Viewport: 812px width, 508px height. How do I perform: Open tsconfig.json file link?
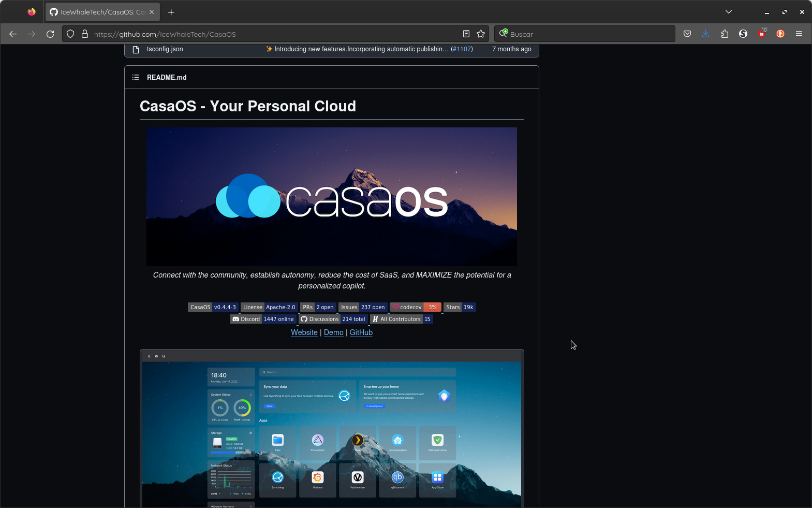point(165,49)
